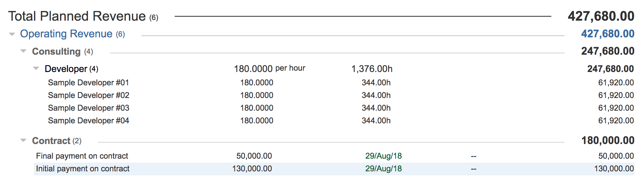
Task: Select Final payment on contract row
Action: coord(82,156)
